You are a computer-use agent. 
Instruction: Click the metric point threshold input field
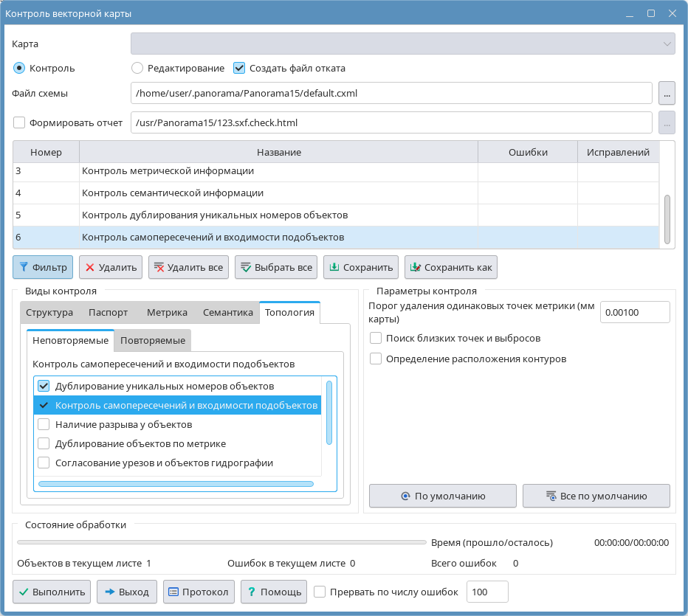pos(634,312)
